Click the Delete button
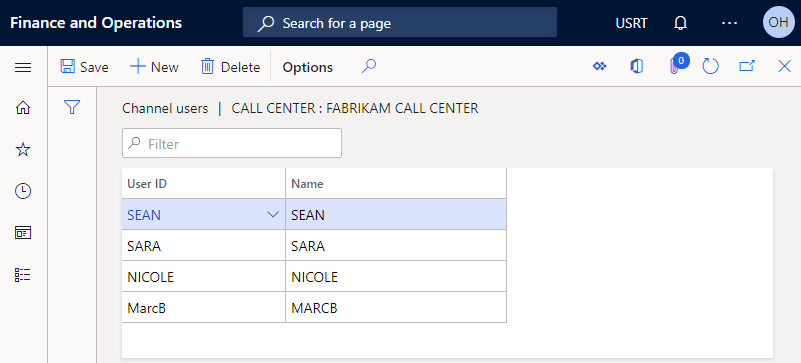The height and width of the screenshot is (363, 801). [x=230, y=67]
